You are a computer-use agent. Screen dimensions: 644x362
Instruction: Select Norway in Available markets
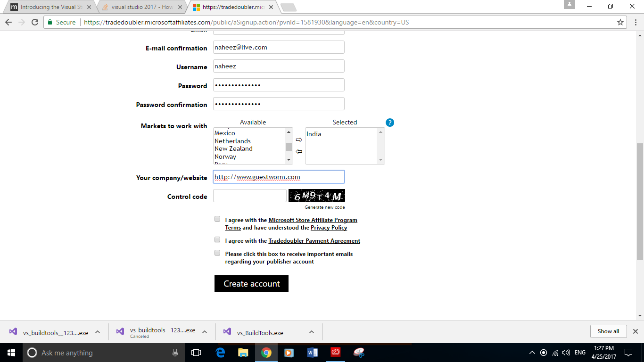coord(225,156)
